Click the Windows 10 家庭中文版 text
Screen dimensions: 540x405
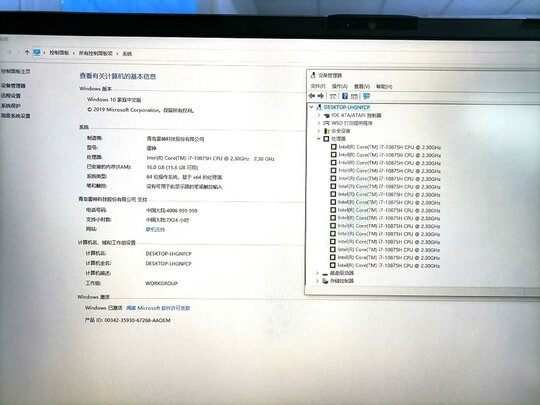coord(114,100)
